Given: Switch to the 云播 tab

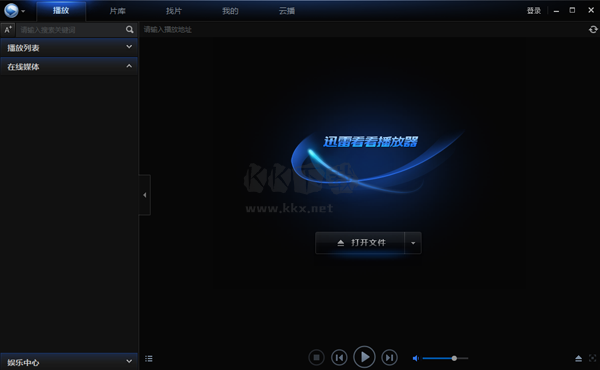Looking at the screenshot, I should [x=287, y=11].
